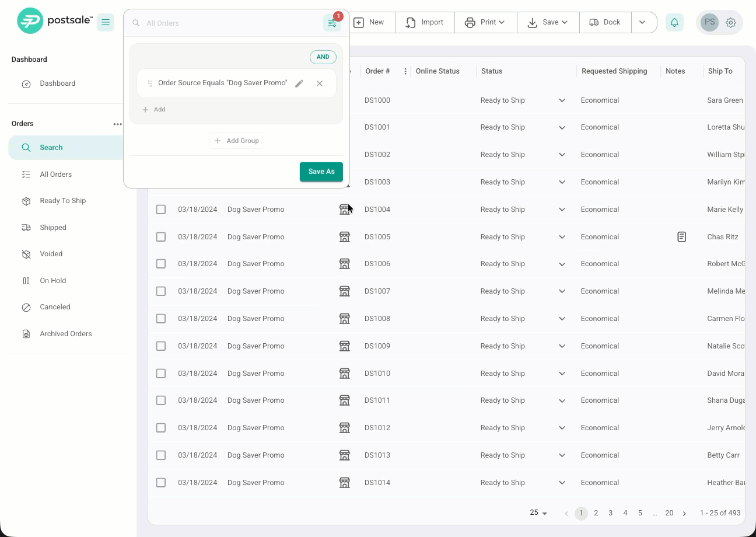Click the Postsale logo
The height and width of the screenshot is (537, 756).
[55, 21]
